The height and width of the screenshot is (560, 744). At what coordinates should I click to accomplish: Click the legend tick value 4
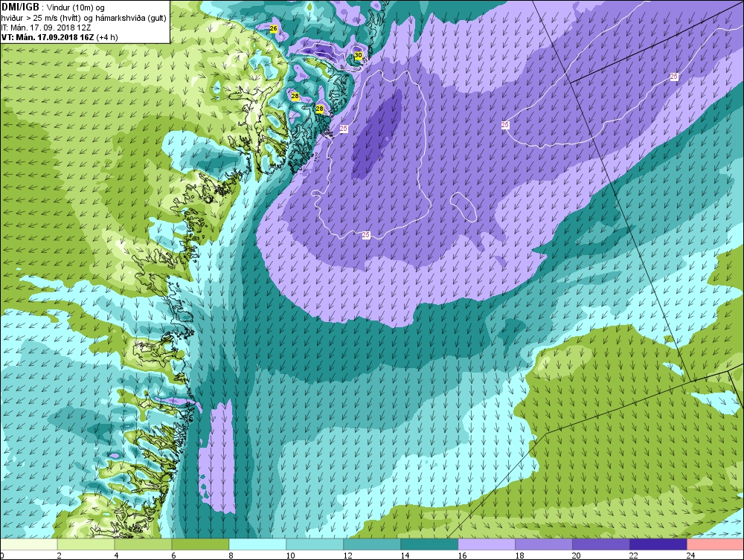pyautogui.click(x=116, y=556)
